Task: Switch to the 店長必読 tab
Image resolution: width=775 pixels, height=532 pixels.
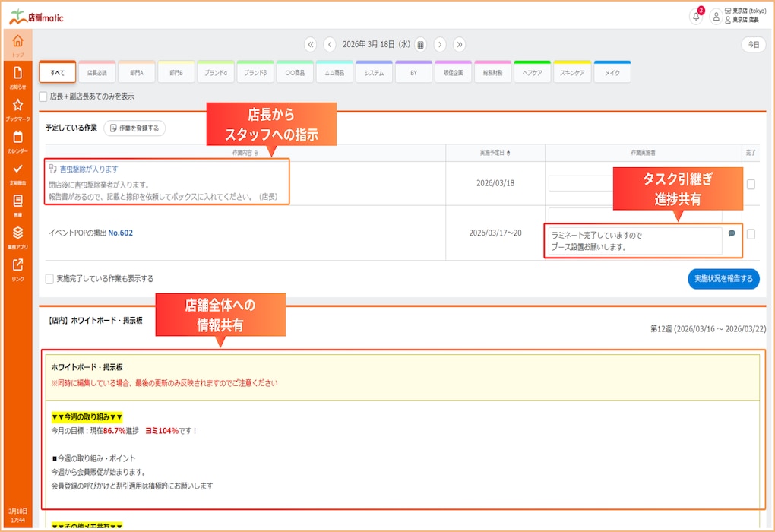Action: [97, 73]
